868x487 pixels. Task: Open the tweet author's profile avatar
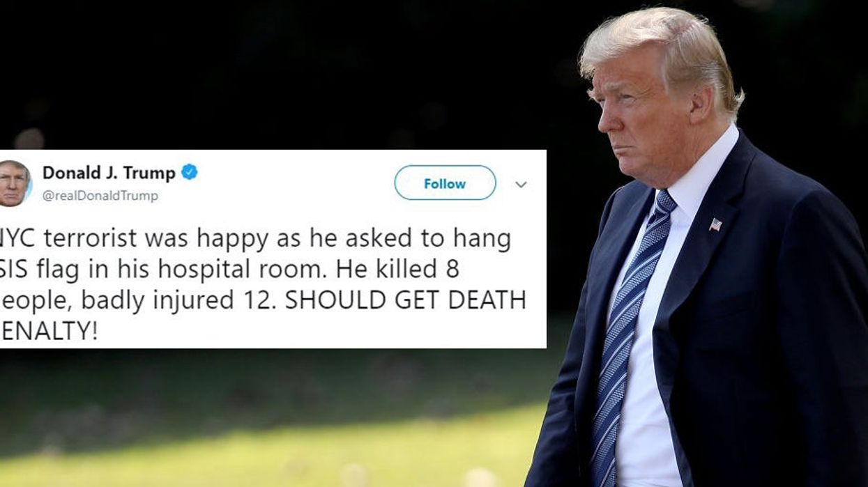coord(15,183)
